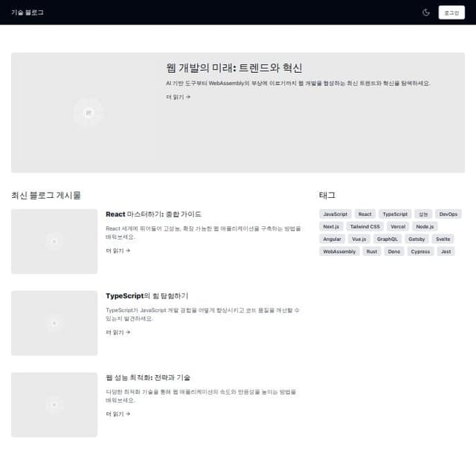This screenshot has height=465, width=476.
Task: Select the Tailwind CSS tag
Action: pos(365,227)
